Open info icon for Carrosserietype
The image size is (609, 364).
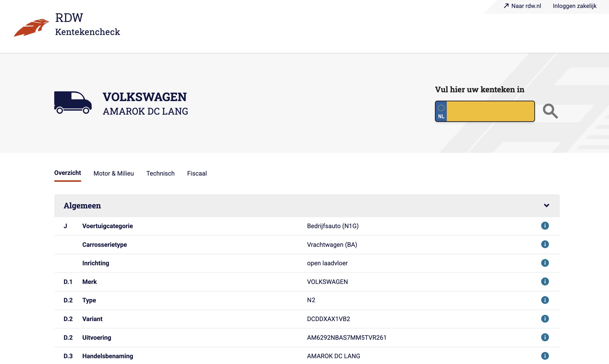(545, 244)
